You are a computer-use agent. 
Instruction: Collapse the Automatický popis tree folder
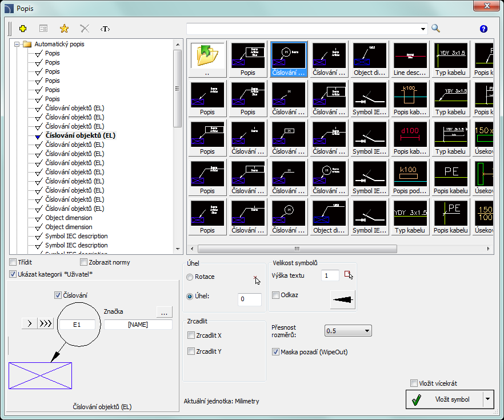point(17,45)
